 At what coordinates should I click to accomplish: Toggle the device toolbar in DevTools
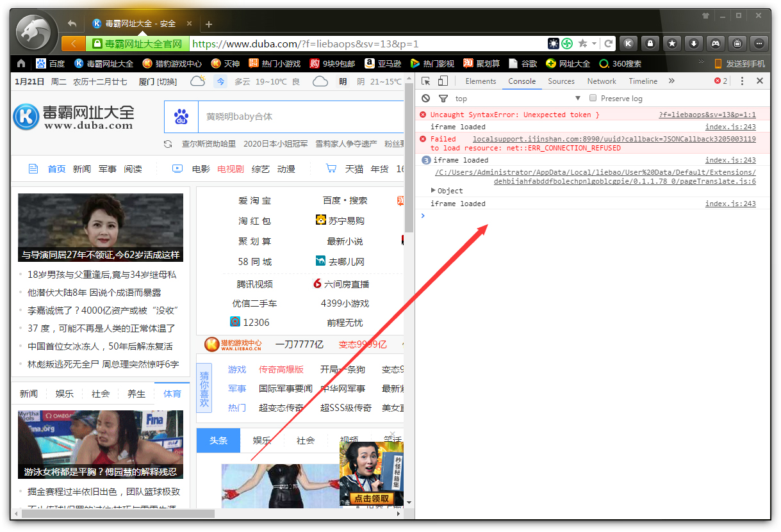click(x=442, y=81)
